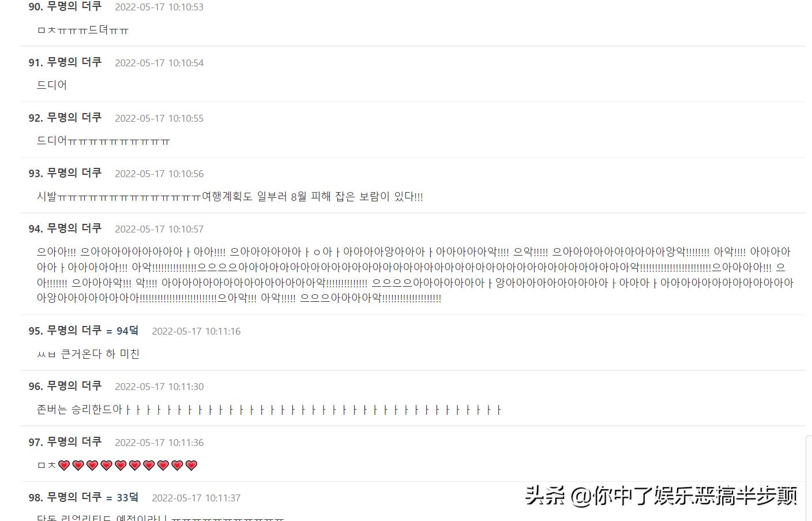Click the first red heart emoji in comment 97
Screen dimensions: 812x521
click(64, 465)
